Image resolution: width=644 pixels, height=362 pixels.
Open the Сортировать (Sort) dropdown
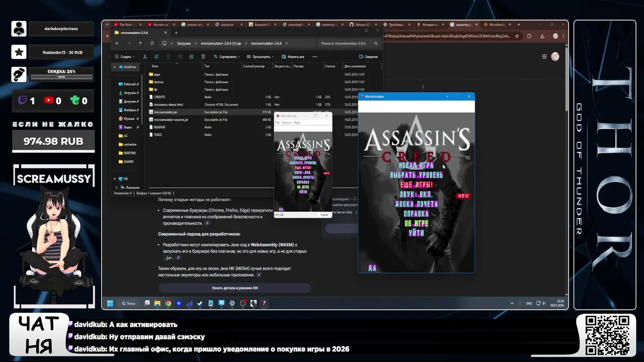coord(226,57)
